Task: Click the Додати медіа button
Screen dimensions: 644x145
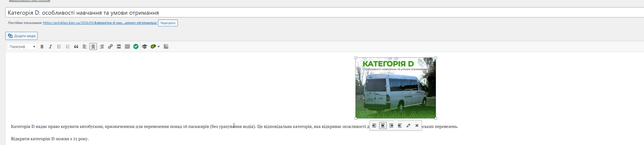Action: point(22,36)
